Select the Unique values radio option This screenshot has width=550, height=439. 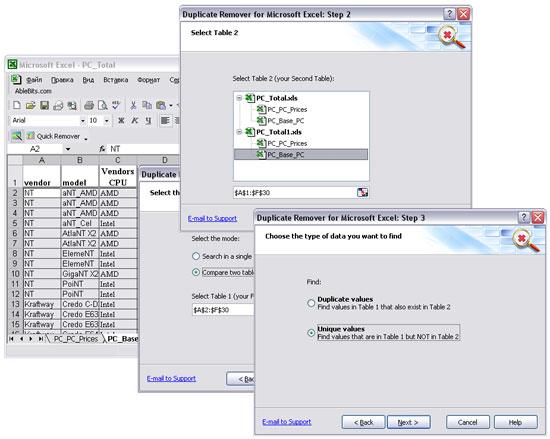311,333
